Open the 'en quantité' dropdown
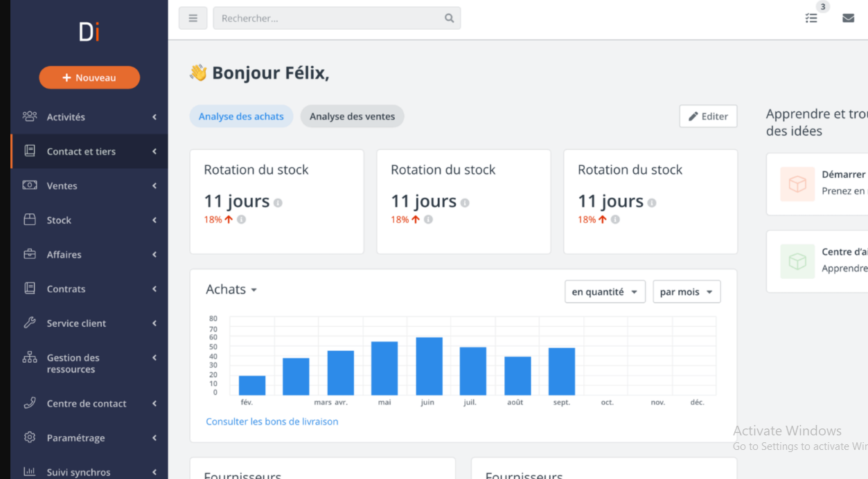The image size is (868, 479). coord(605,292)
